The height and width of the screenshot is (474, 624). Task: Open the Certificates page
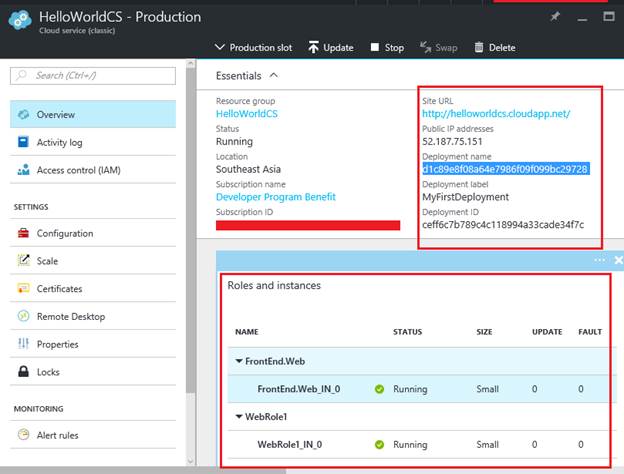[x=93, y=289]
